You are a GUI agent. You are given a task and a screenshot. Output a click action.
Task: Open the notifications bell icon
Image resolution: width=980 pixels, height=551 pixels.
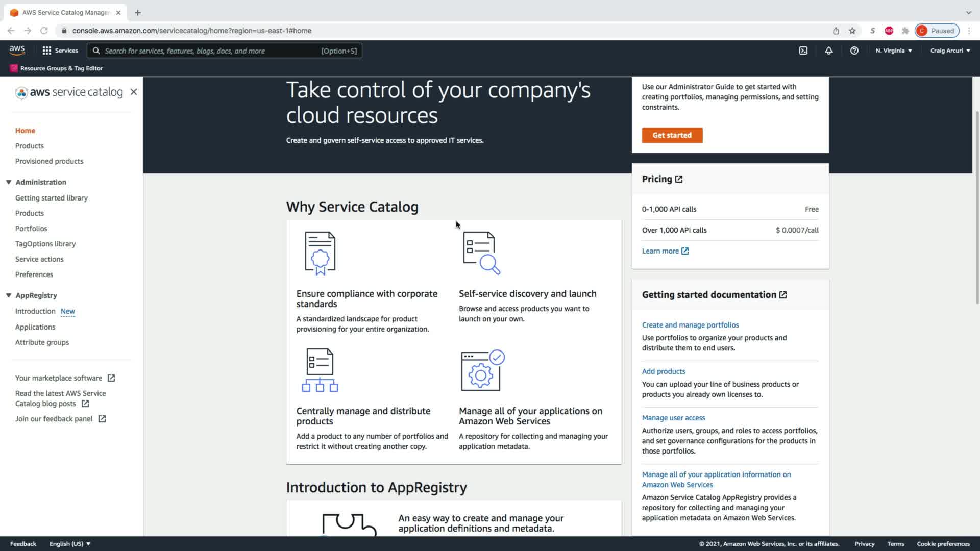(828, 51)
